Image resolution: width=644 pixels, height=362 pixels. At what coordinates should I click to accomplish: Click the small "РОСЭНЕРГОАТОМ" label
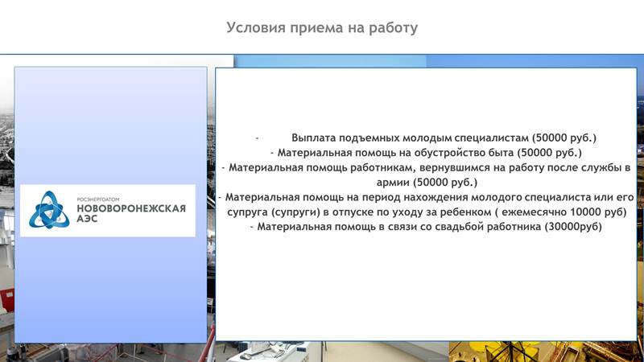pos(98,199)
